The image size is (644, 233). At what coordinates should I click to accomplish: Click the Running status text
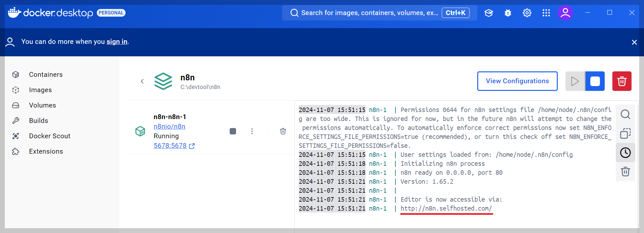pyautogui.click(x=166, y=136)
